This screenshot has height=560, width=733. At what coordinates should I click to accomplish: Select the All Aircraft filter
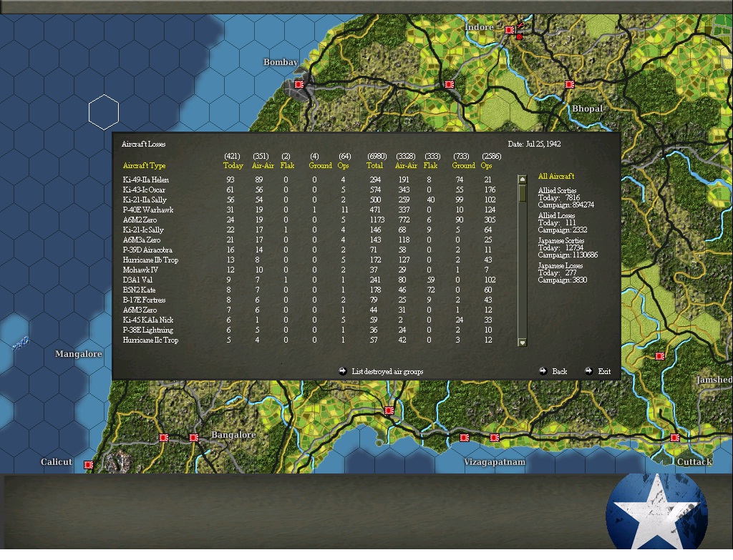click(x=556, y=176)
